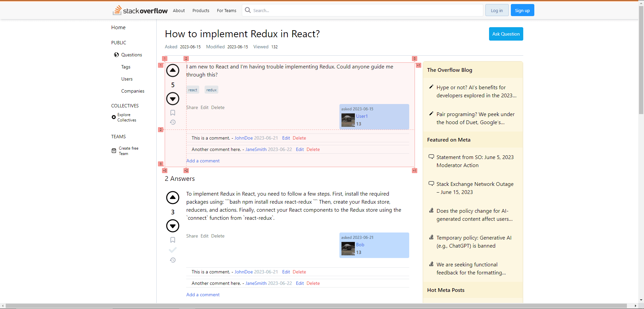Open Statement from SO Moderator Action post

click(x=475, y=161)
